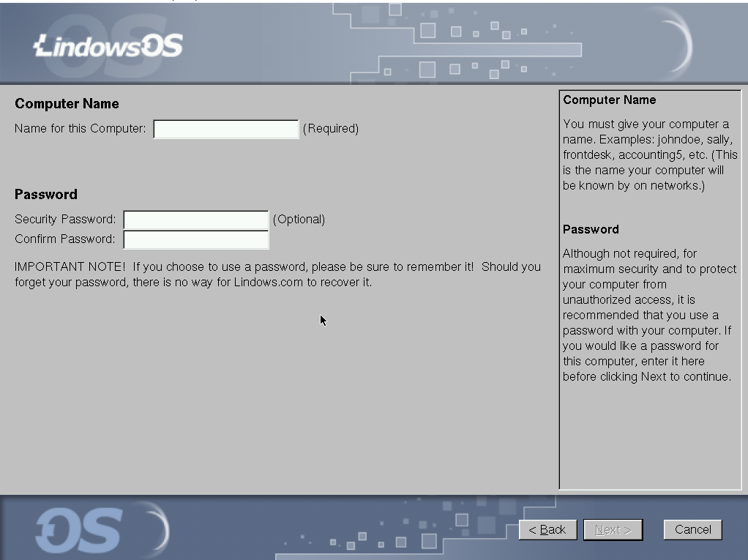Click the Computer Name heading on the left

67,103
